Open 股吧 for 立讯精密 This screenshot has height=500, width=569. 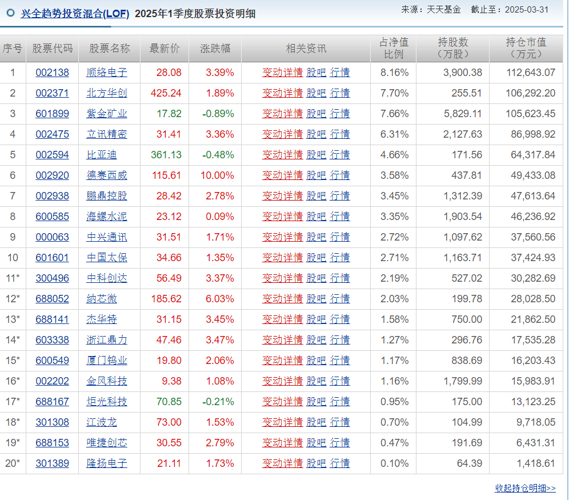click(316, 134)
